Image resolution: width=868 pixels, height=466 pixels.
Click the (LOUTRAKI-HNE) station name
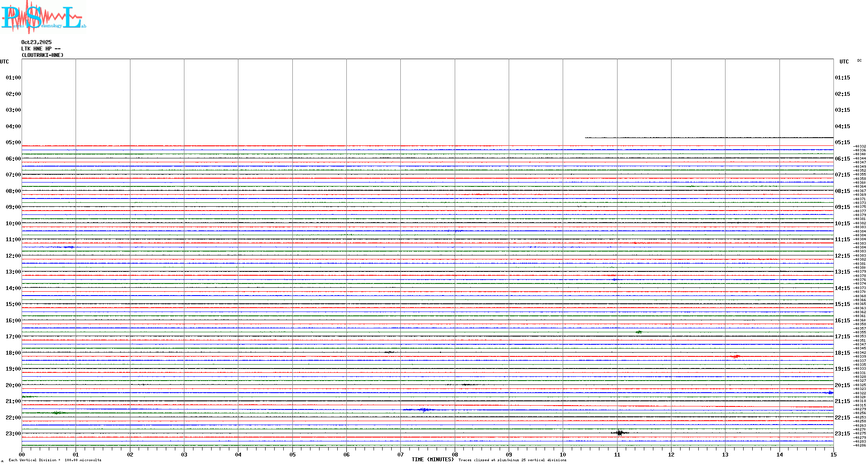(42, 55)
